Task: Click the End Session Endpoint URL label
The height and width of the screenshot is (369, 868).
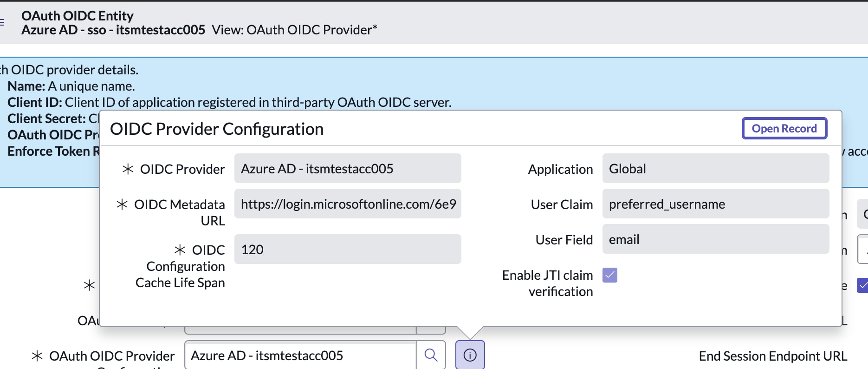Action: click(773, 356)
